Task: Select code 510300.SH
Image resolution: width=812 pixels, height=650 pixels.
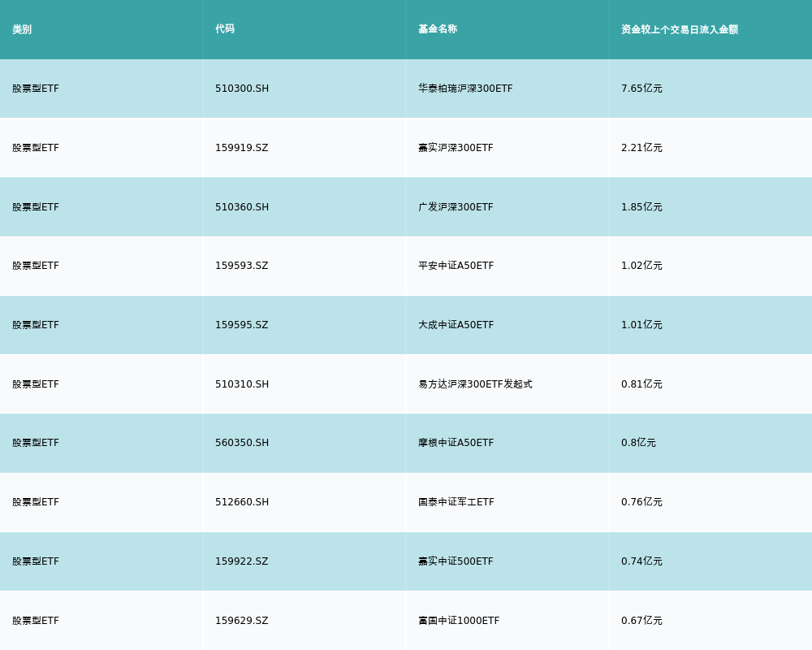Action: (x=242, y=89)
